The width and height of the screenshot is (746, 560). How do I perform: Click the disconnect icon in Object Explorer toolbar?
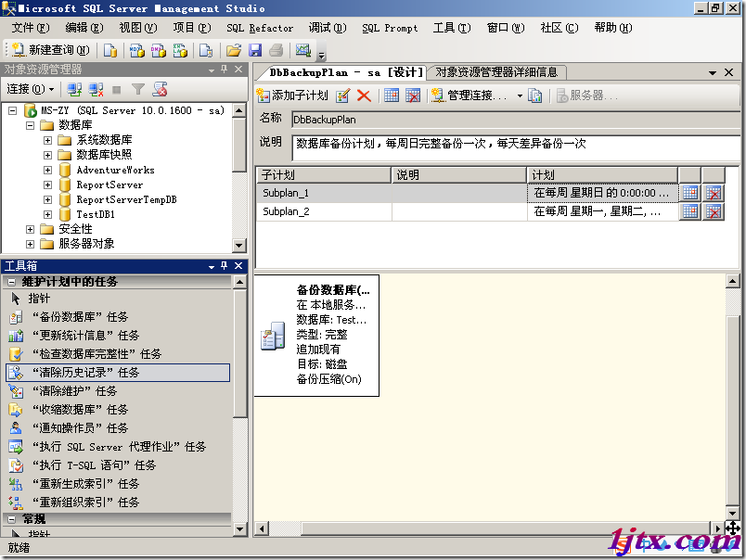coord(96,89)
